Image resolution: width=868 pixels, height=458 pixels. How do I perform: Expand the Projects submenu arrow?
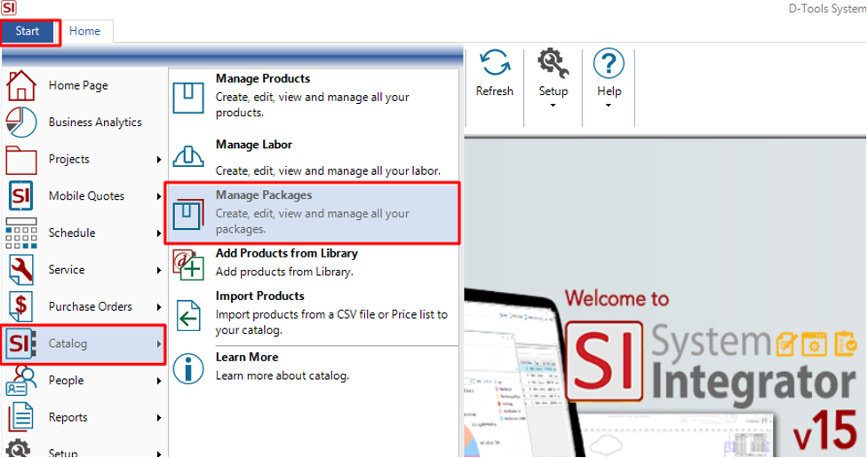click(x=159, y=160)
